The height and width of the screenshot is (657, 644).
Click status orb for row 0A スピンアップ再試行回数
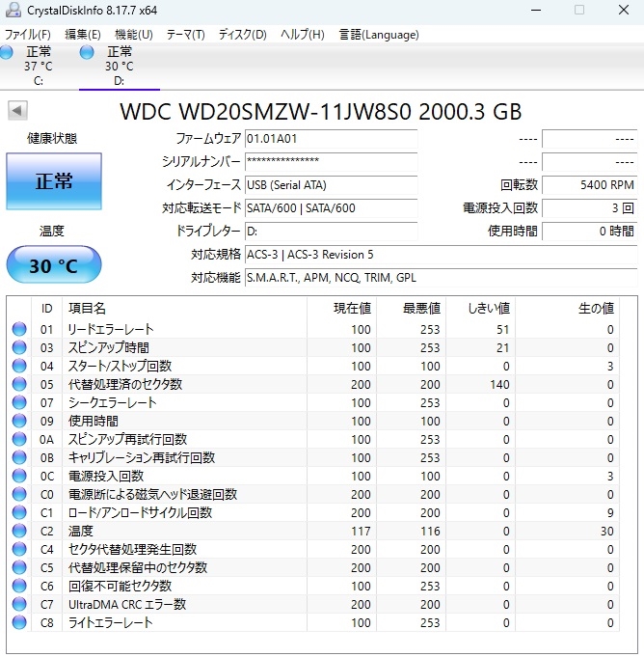pos(19,439)
